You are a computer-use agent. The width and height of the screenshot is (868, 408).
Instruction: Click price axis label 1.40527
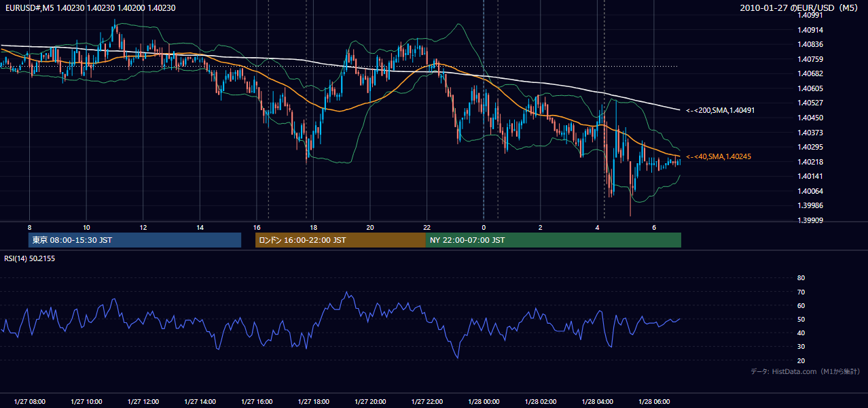(810, 103)
